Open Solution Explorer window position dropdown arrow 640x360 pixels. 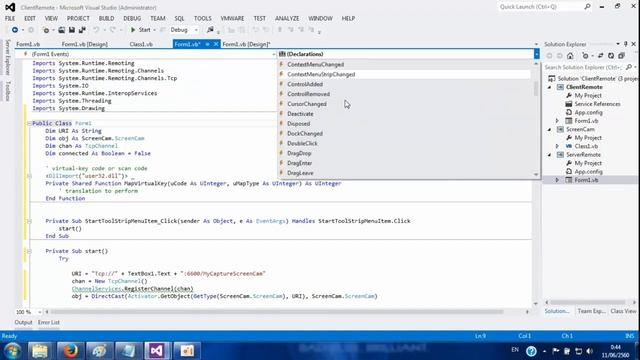pyautogui.click(x=618, y=44)
